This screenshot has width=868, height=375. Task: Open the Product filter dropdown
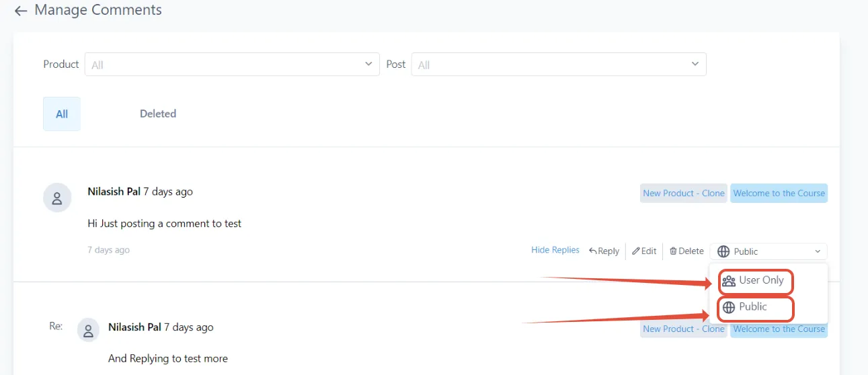pyautogui.click(x=232, y=65)
